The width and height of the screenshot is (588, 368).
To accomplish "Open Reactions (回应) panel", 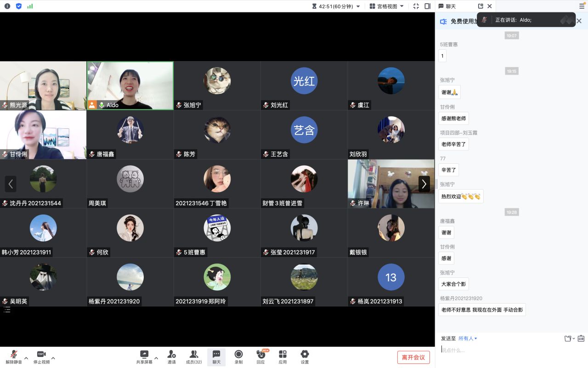I will coord(260,356).
